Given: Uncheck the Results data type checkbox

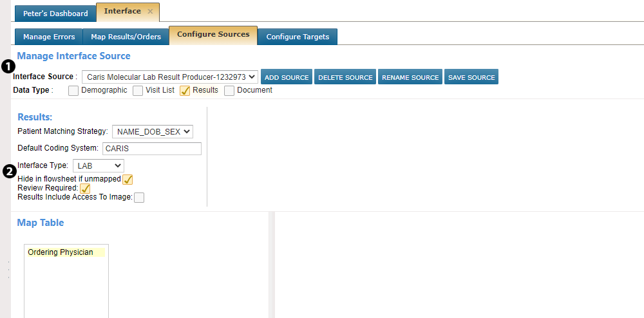Looking at the screenshot, I should pos(185,91).
